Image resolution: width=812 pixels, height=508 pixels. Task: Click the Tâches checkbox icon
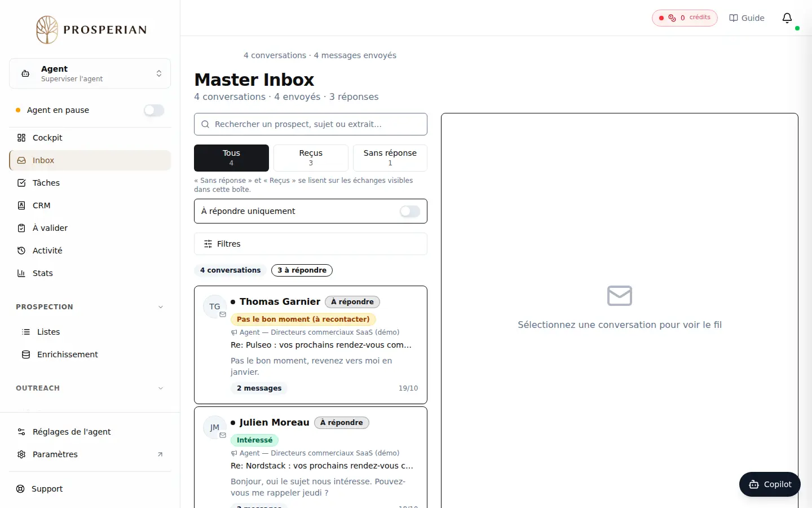tap(21, 183)
